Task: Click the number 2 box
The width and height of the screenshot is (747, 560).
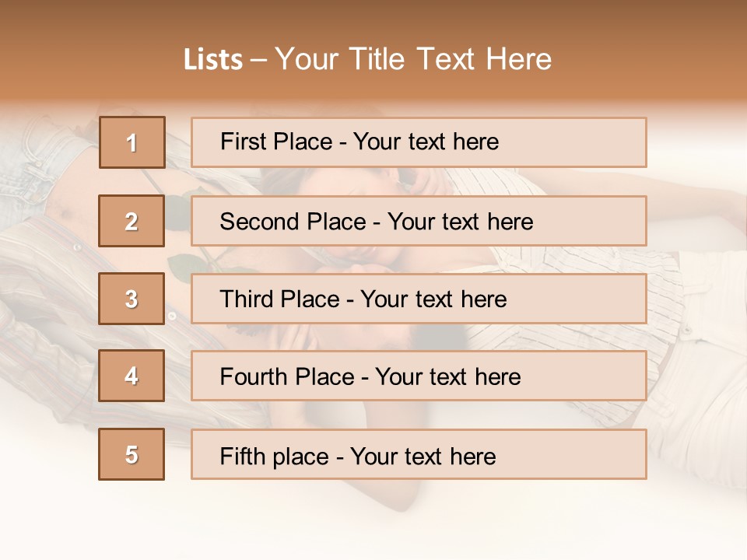Action: [x=132, y=221]
